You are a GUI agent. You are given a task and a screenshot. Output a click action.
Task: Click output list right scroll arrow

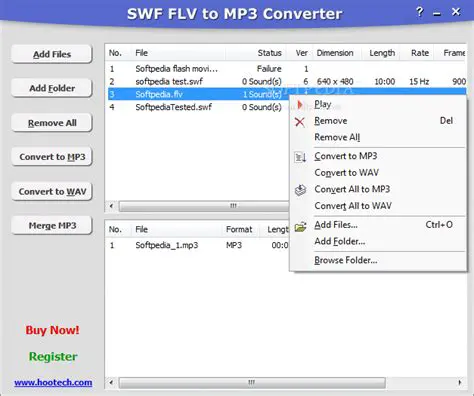point(460,382)
